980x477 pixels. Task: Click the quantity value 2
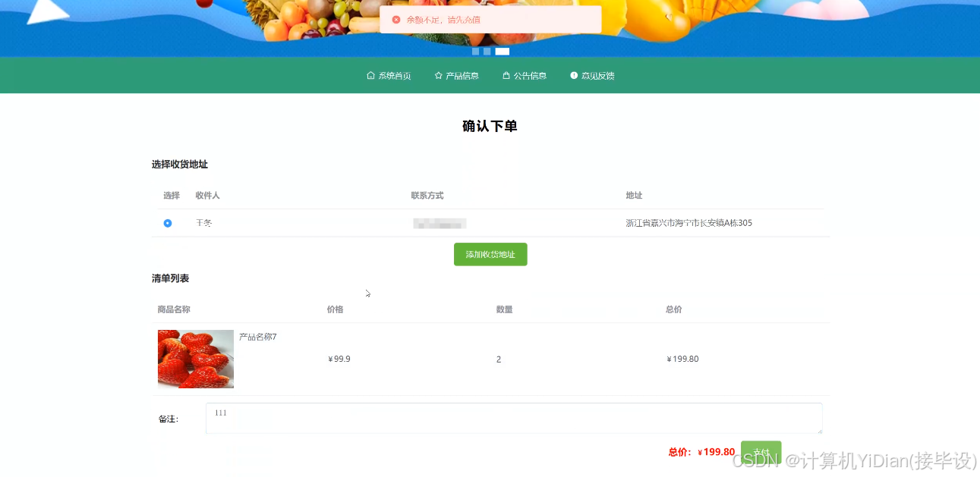pos(499,359)
